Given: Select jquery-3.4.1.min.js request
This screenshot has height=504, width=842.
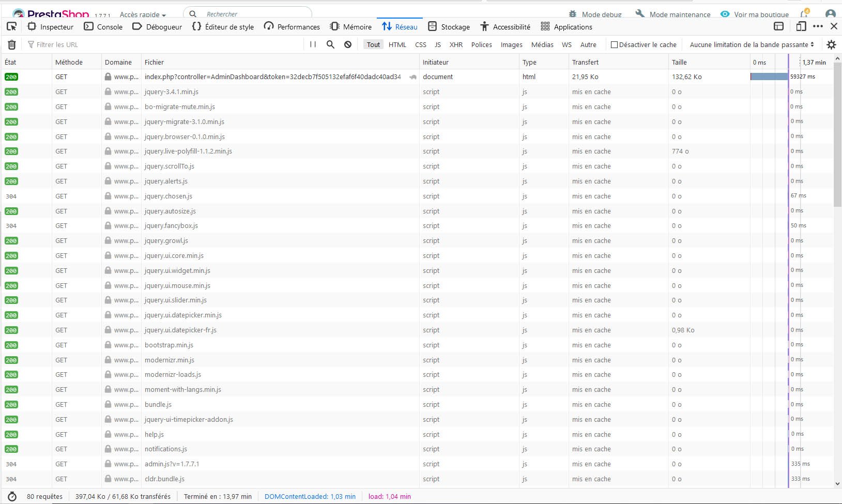Looking at the screenshot, I should point(417,91).
